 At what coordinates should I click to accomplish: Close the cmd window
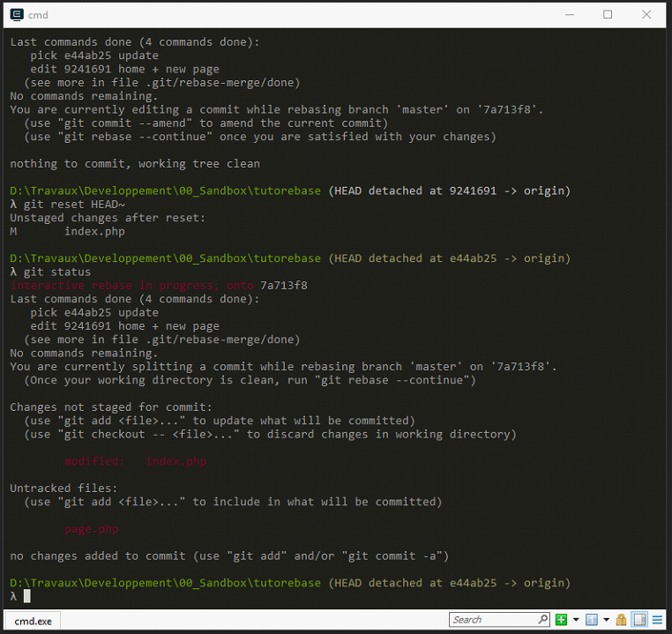coord(646,15)
